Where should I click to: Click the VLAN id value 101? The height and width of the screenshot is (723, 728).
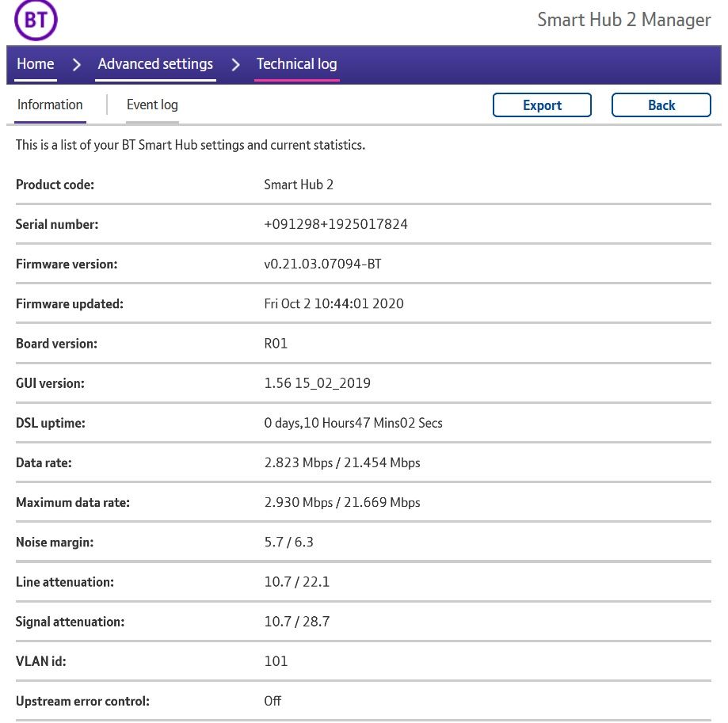276,661
